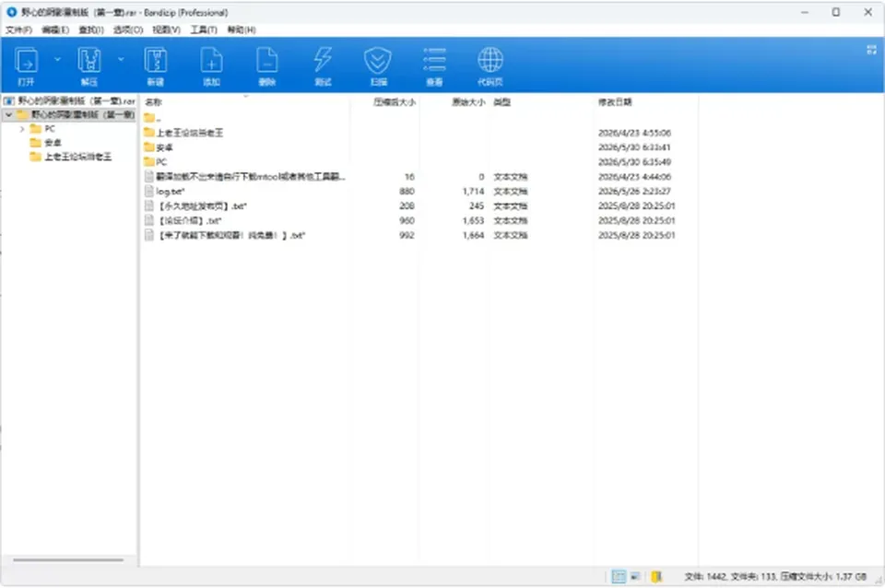Screen dimensions: 885x588
Task: Open the 文件(F) menu
Action: point(18,29)
